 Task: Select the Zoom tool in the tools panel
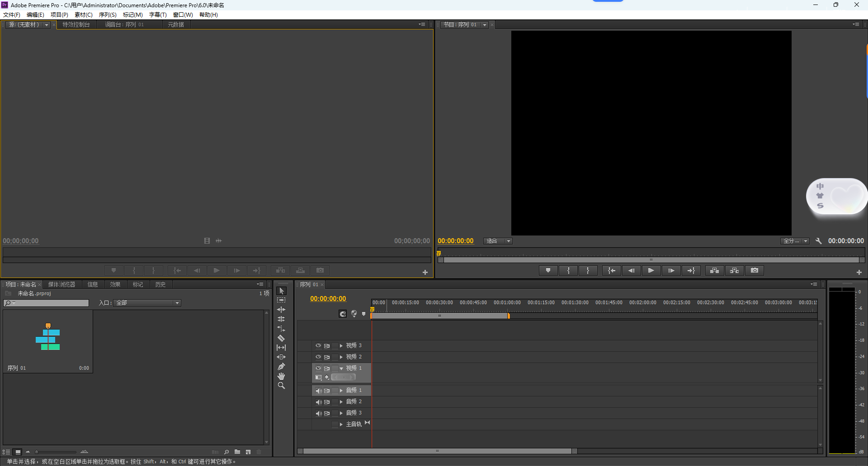point(281,386)
